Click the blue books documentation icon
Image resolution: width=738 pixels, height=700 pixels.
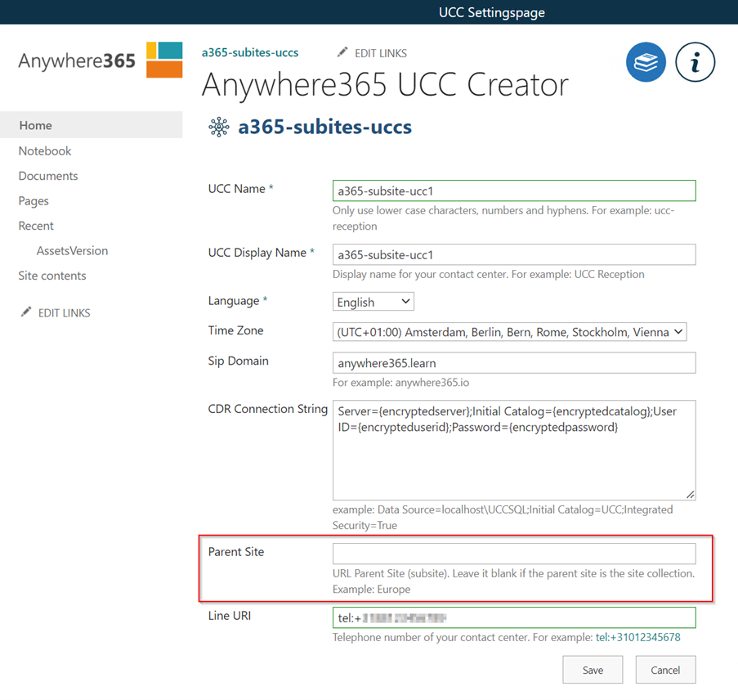click(x=646, y=62)
